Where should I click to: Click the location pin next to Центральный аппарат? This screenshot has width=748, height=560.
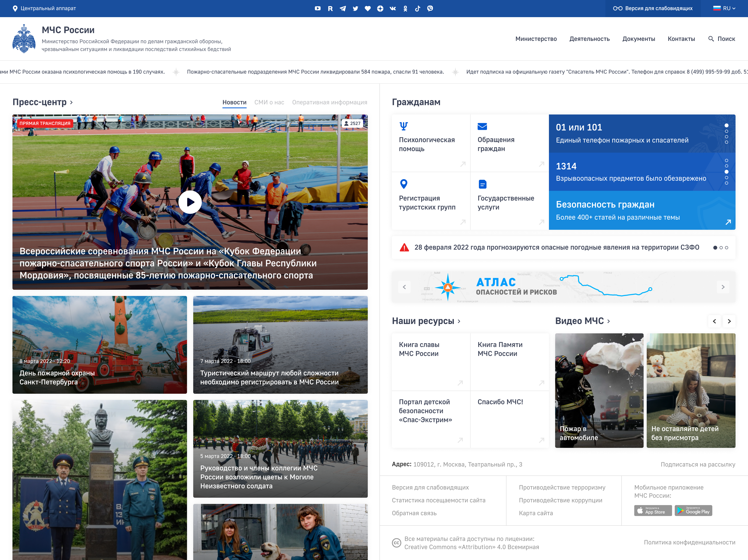15,8
